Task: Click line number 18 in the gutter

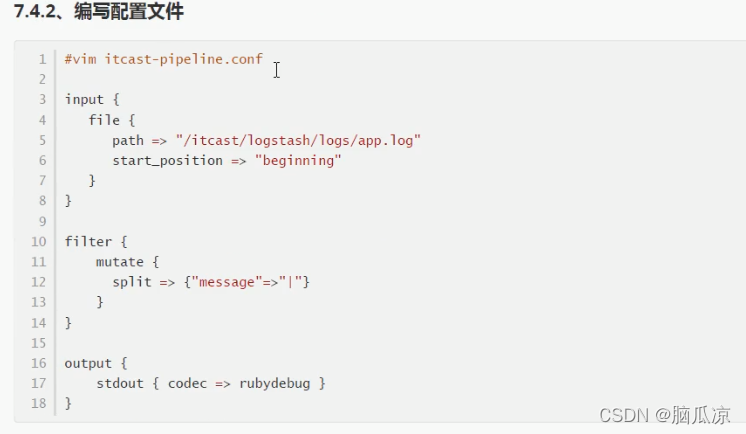Action: coord(39,404)
